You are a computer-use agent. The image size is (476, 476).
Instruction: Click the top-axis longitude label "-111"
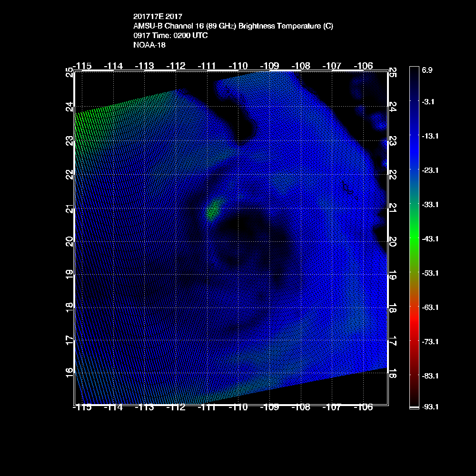(207, 66)
